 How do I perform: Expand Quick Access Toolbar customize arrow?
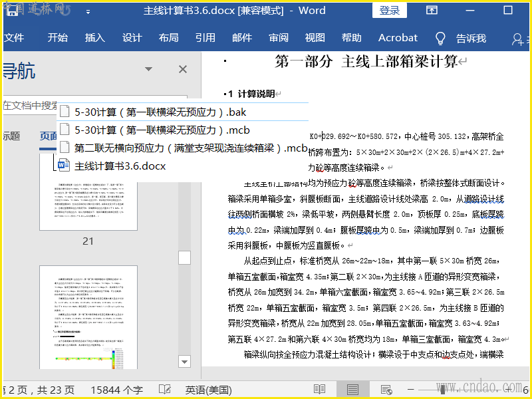coord(88,11)
